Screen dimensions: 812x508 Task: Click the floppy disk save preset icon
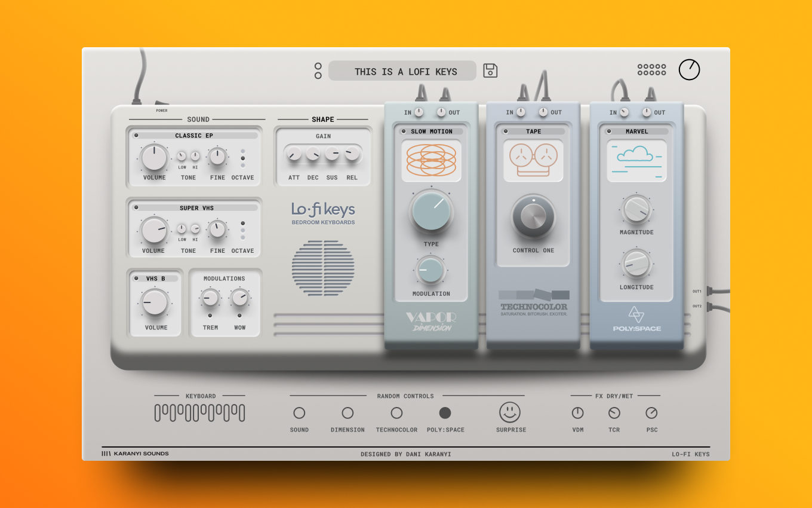coord(490,71)
